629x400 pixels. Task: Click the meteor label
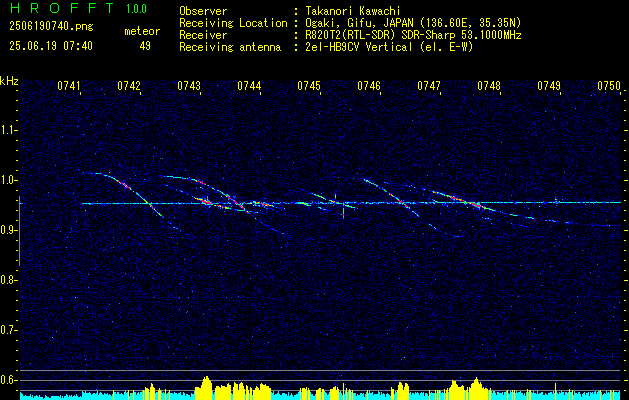tap(142, 31)
